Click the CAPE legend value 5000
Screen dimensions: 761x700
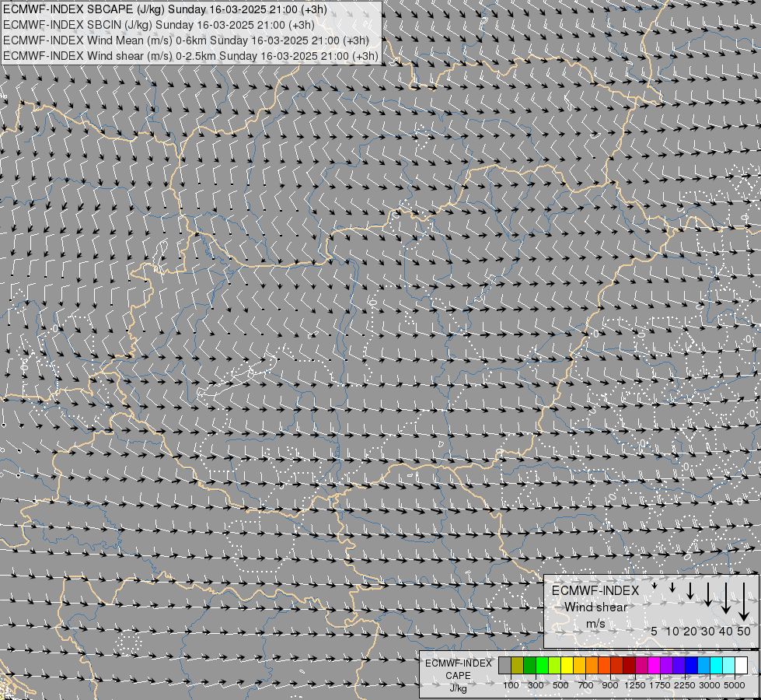point(735,685)
